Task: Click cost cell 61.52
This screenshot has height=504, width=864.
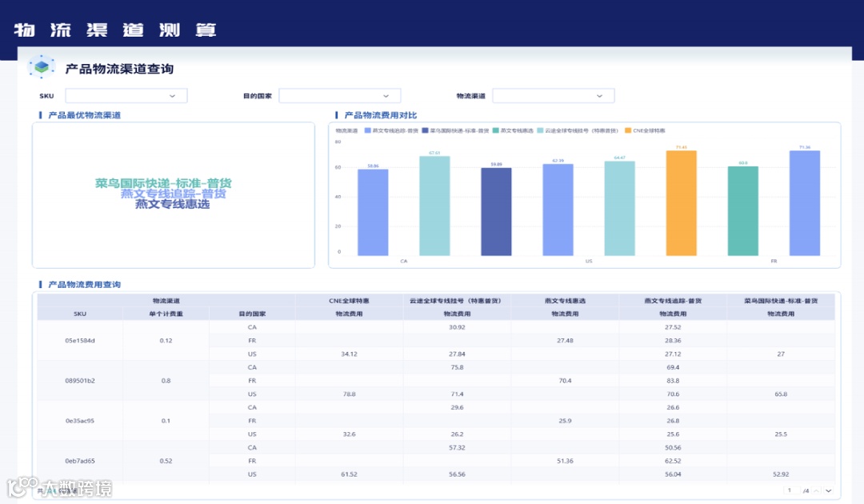Action: tap(350, 474)
